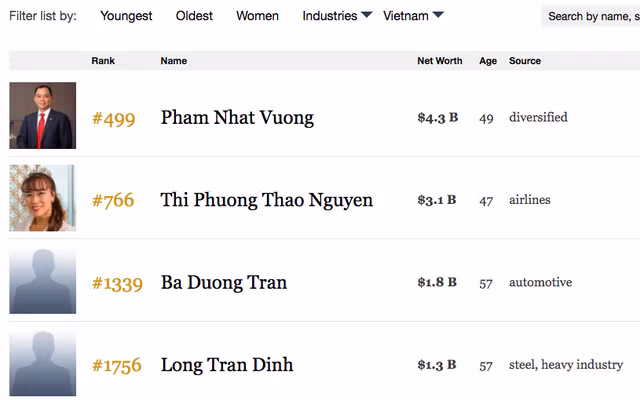The height and width of the screenshot is (400, 640).
Task: Click the Search by name field
Action: pos(592,16)
